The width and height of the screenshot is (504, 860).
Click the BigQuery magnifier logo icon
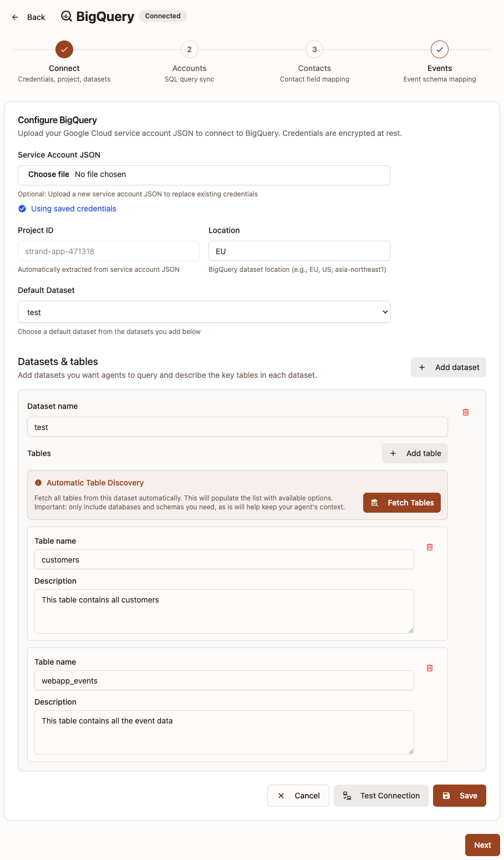click(x=66, y=16)
